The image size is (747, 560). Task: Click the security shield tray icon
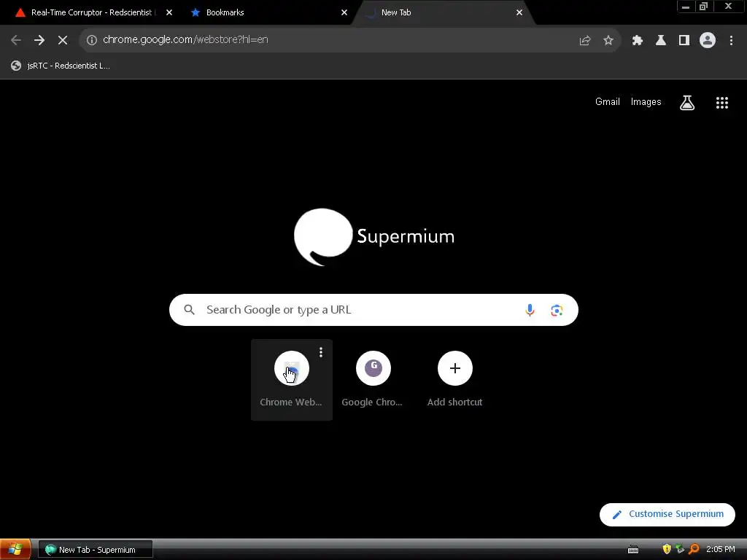coord(667,550)
